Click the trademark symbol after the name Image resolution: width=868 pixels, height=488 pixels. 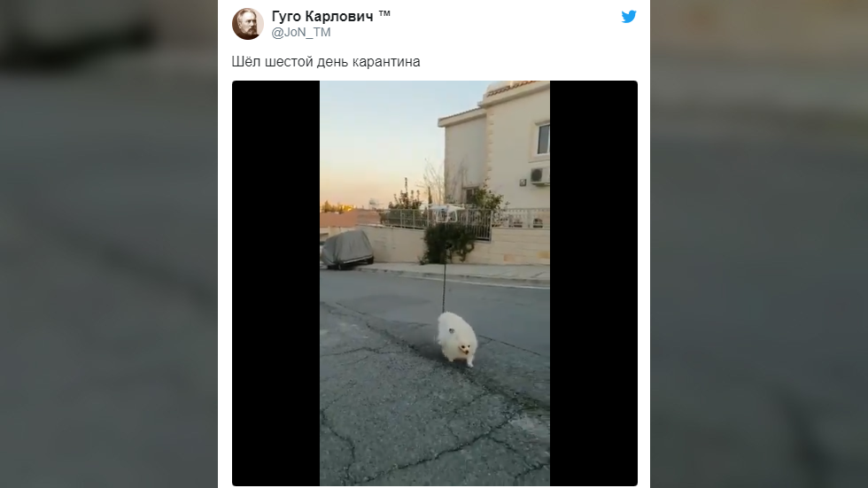[384, 14]
